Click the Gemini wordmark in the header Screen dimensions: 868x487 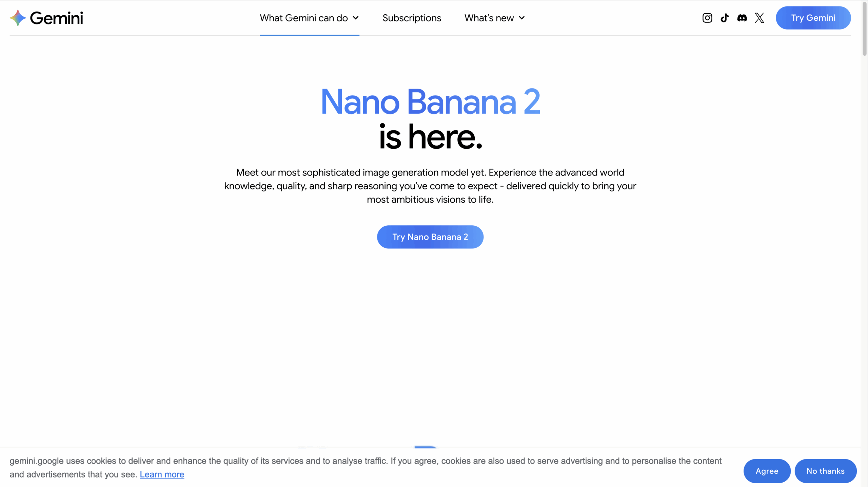tap(56, 18)
